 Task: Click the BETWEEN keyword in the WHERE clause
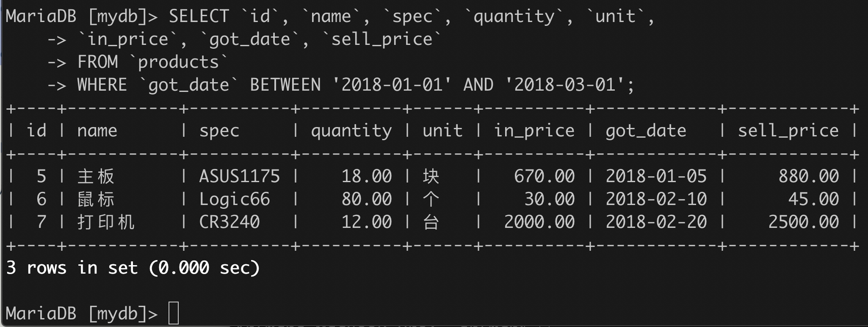[x=285, y=85]
